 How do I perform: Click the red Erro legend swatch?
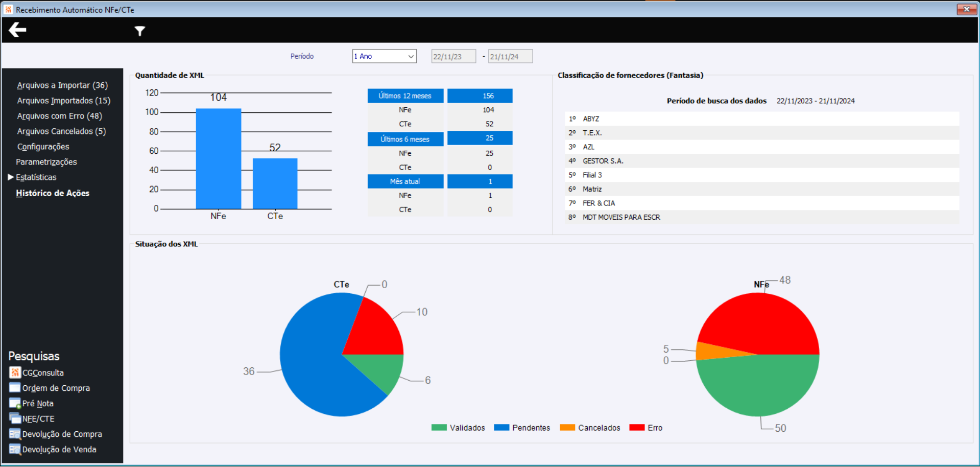pos(637,428)
